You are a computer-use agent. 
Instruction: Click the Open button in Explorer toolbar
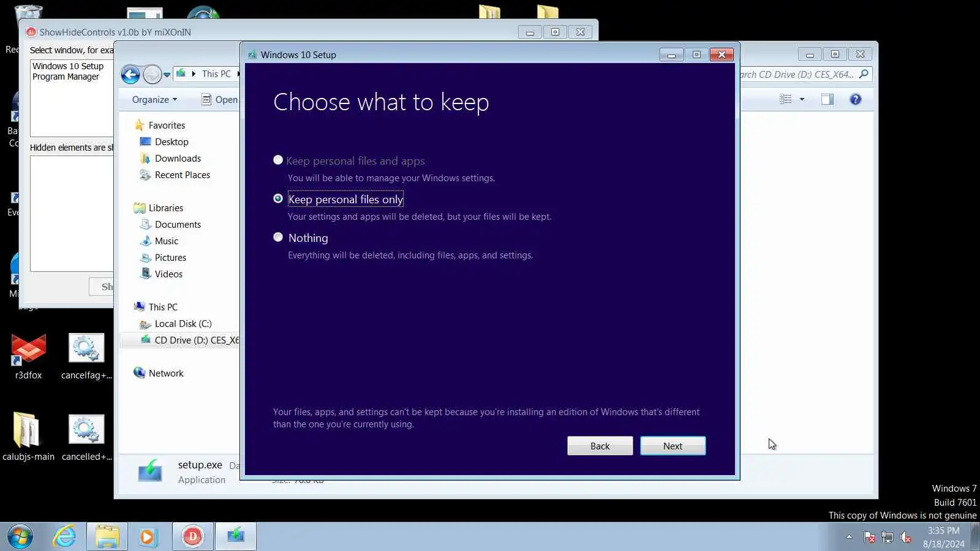(x=220, y=100)
